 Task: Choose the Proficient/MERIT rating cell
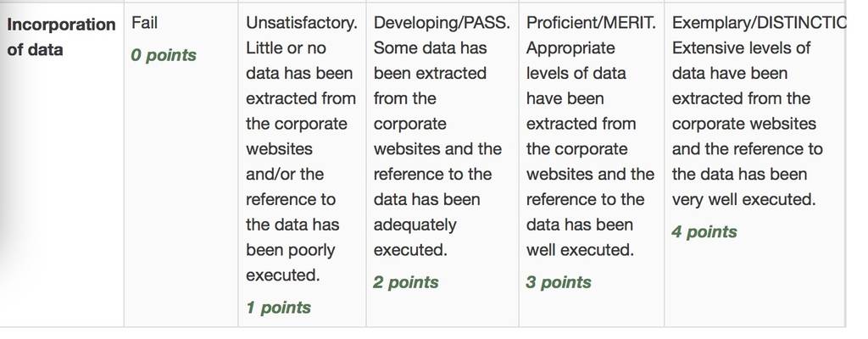pos(591,164)
